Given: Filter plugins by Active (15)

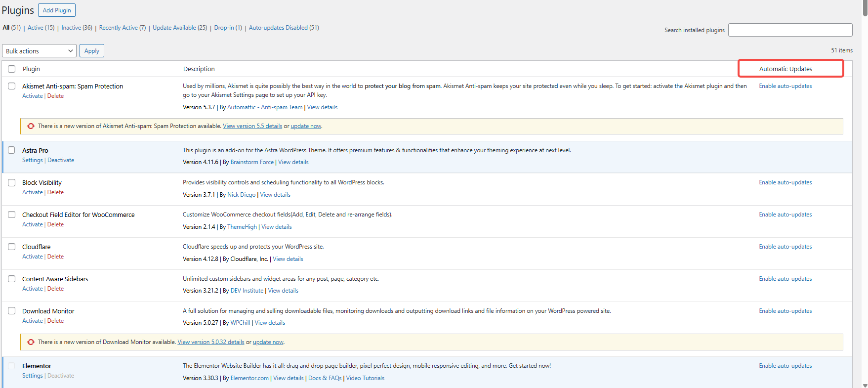Looking at the screenshot, I should pyautogui.click(x=41, y=28).
